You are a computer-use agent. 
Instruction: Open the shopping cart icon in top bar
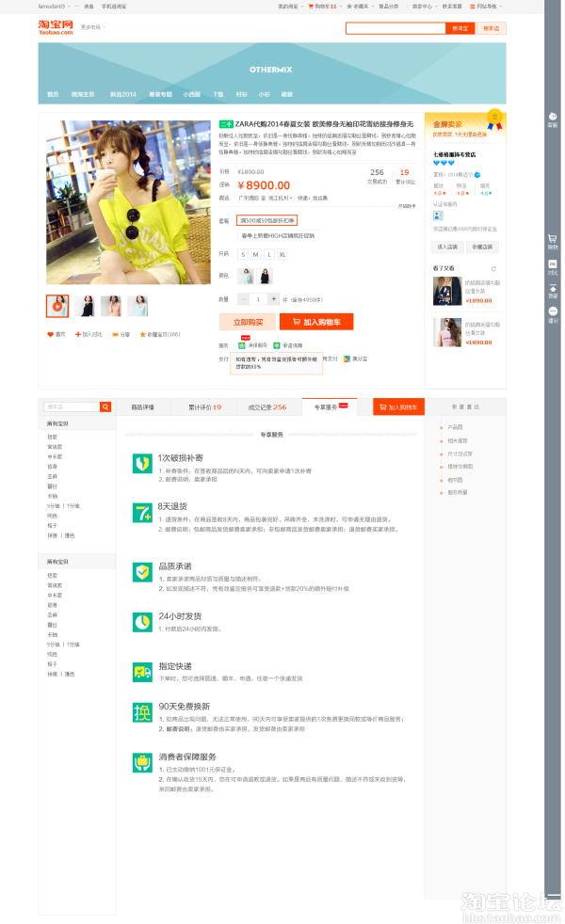click(x=311, y=7)
